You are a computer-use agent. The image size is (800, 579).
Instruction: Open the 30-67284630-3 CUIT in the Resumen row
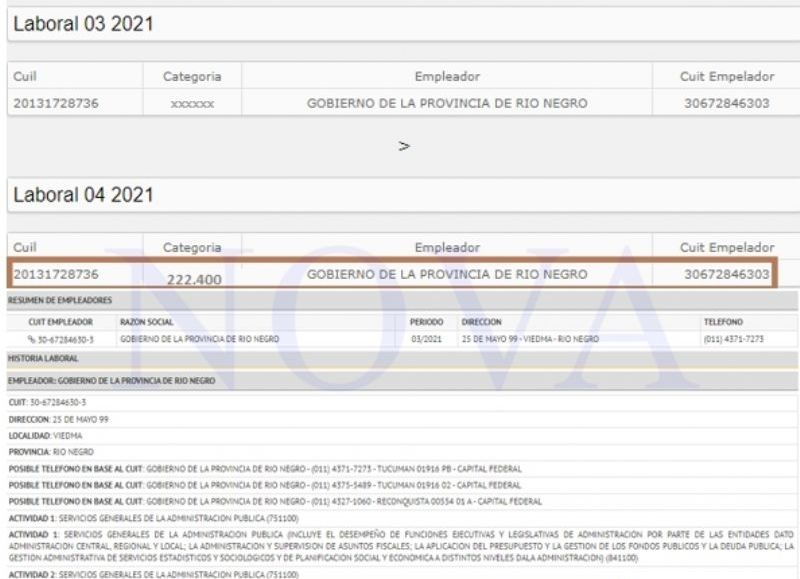(x=65, y=339)
